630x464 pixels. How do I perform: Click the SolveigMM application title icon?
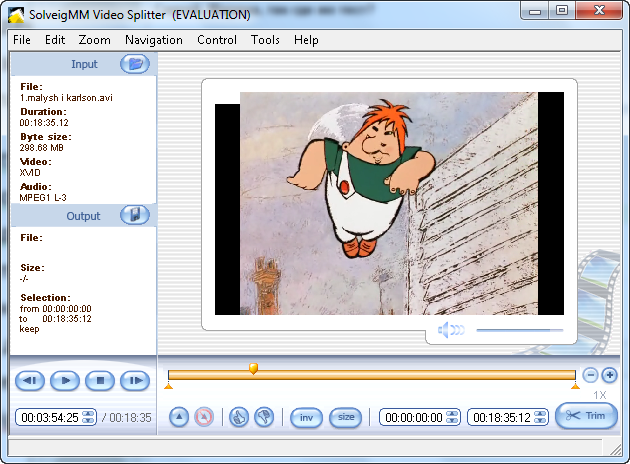point(16,15)
